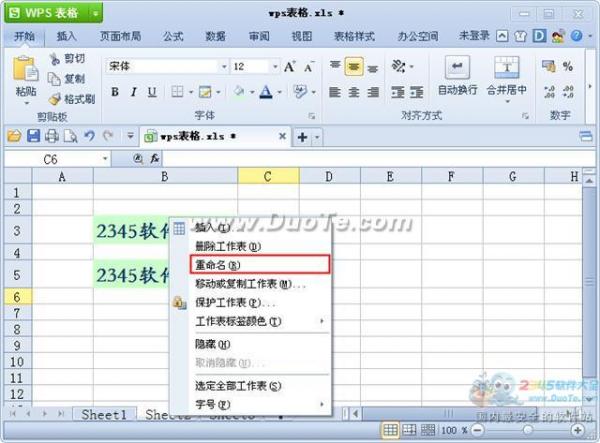600x443 pixels.
Task: Open file with the folder icon
Action: 14,136
